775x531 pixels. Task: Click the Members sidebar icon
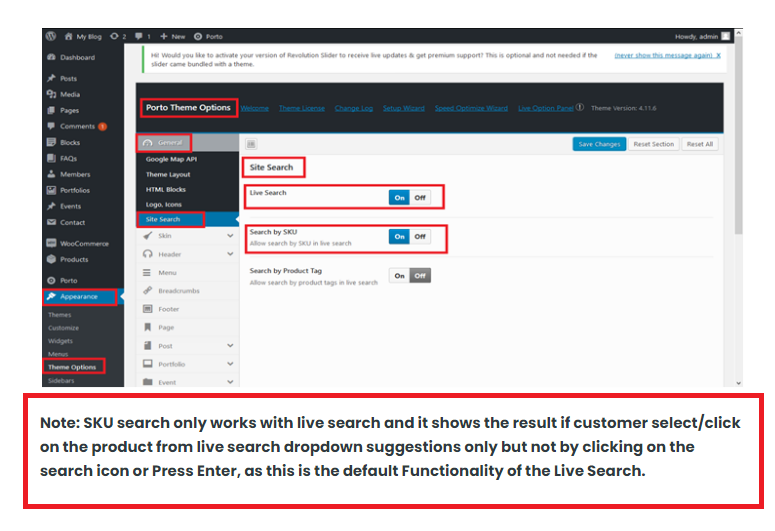[51, 174]
